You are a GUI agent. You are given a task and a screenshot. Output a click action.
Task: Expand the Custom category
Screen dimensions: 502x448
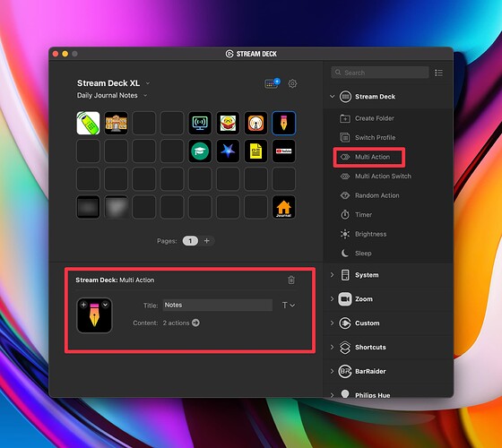(x=332, y=323)
